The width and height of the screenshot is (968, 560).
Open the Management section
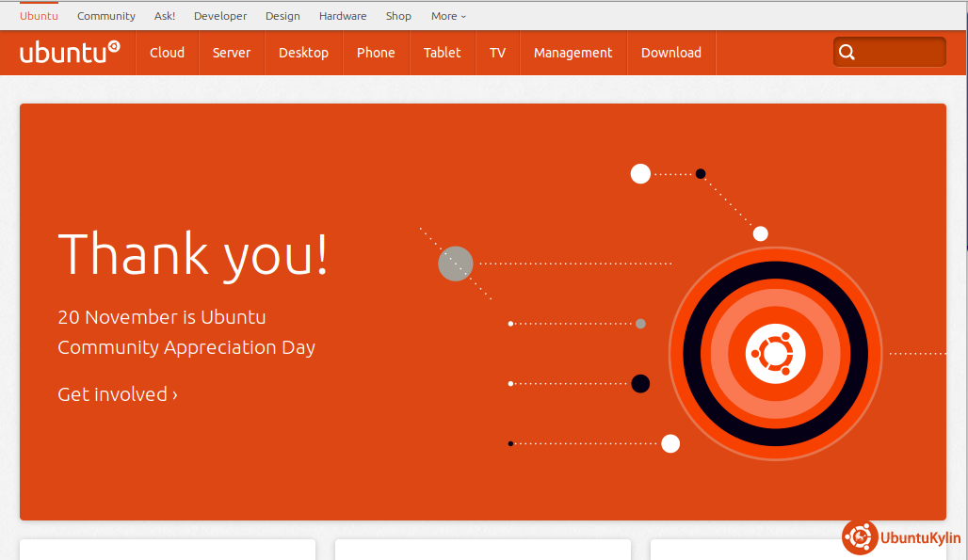click(x=573, y=53)
